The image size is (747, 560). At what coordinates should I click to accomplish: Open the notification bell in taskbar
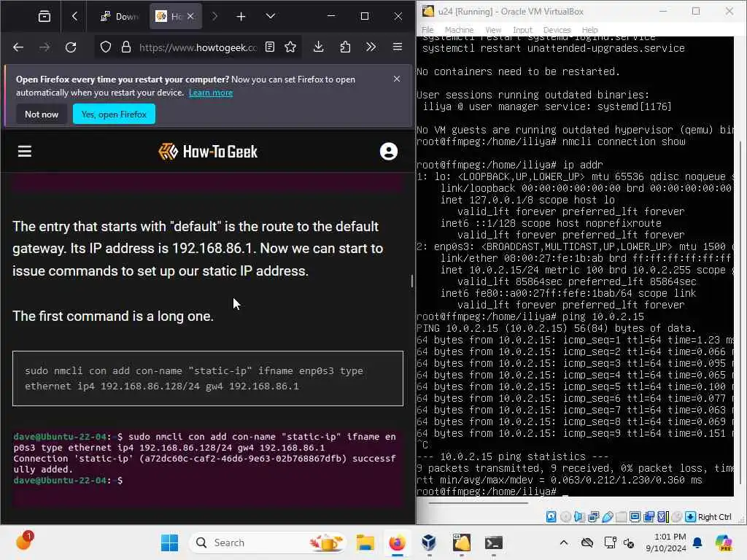point(697,542)
